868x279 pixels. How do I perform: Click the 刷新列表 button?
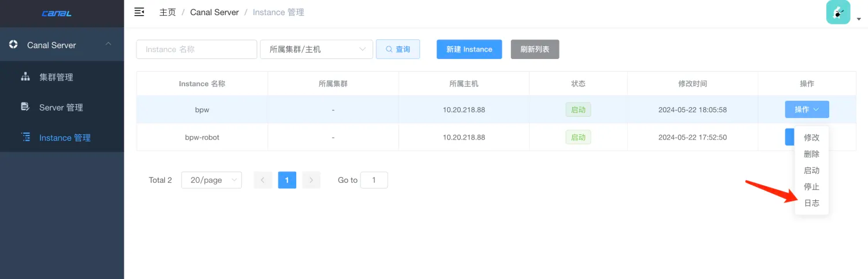(535, 49)
